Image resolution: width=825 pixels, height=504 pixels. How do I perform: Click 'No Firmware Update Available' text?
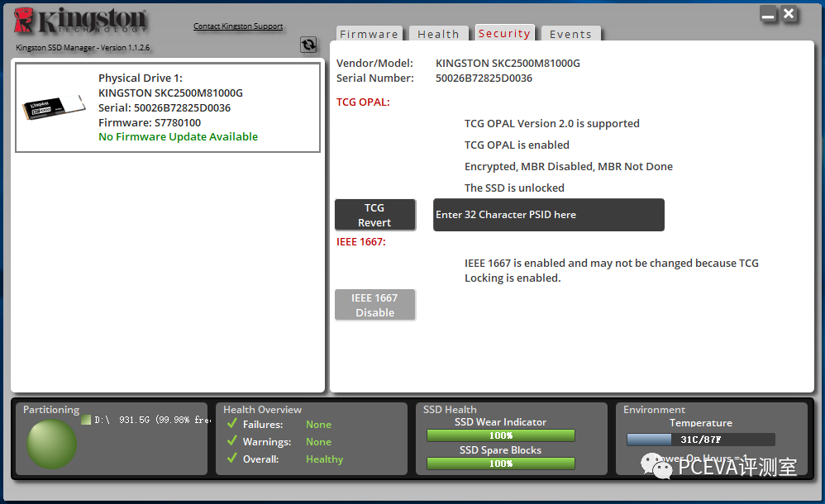tap(178, 137)
